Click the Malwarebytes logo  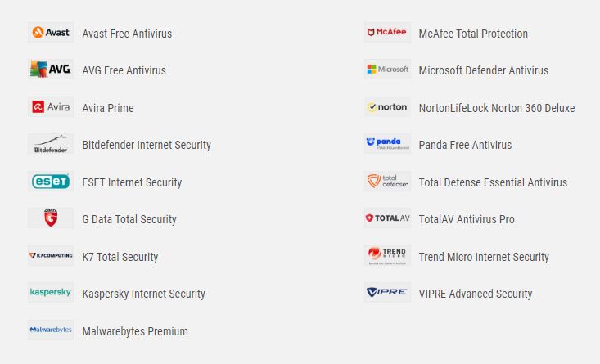coord(51,330)
